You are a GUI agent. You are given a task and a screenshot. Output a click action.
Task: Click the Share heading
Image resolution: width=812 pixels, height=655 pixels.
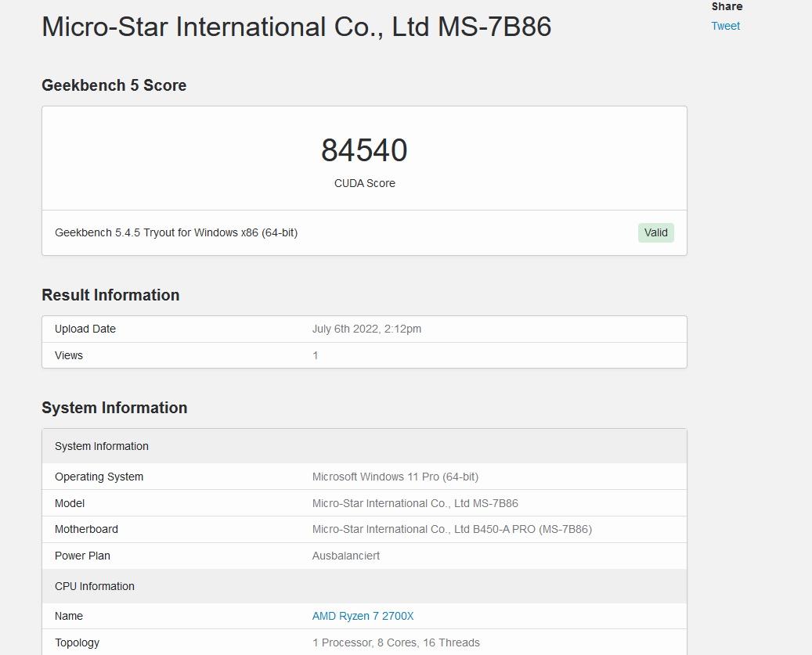point(727,6)
